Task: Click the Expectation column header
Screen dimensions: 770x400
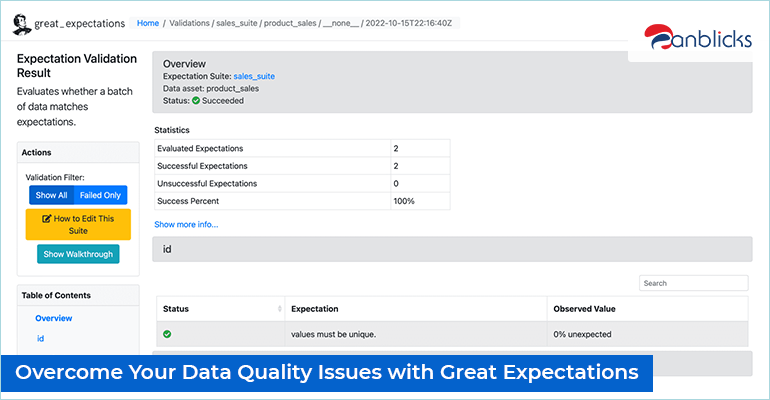Action: point(314,309)
